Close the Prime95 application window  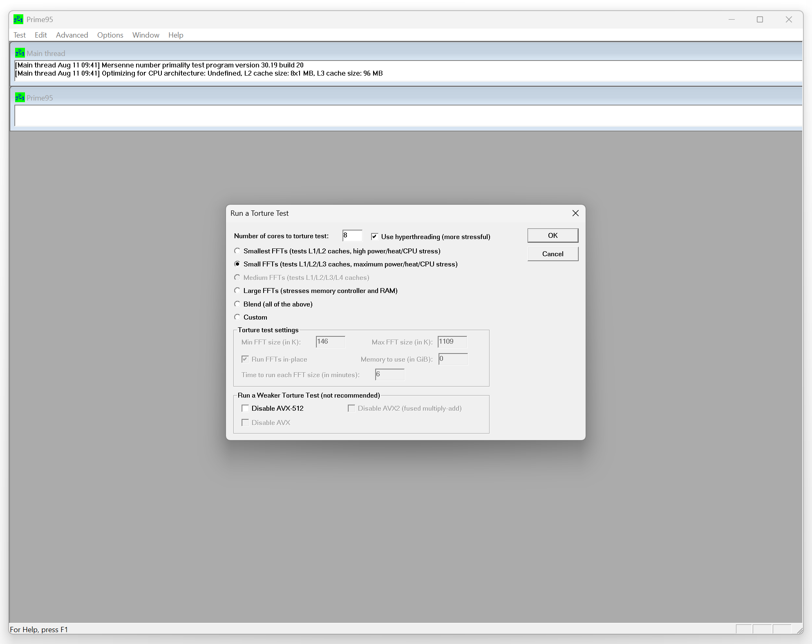[789, 20]
